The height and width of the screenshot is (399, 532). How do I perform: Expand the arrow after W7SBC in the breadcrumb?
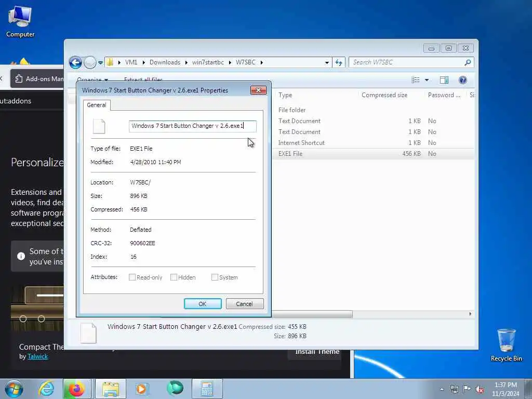(x=262, y=62)
